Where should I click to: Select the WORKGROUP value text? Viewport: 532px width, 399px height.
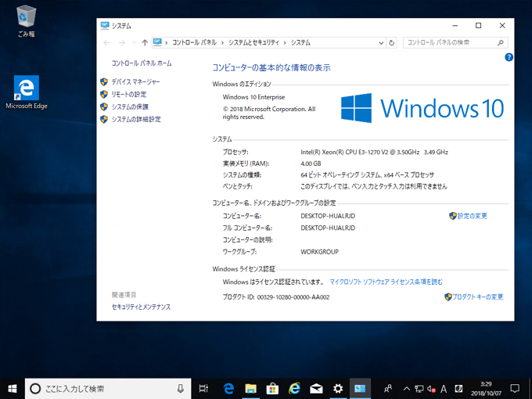[320, 252]
